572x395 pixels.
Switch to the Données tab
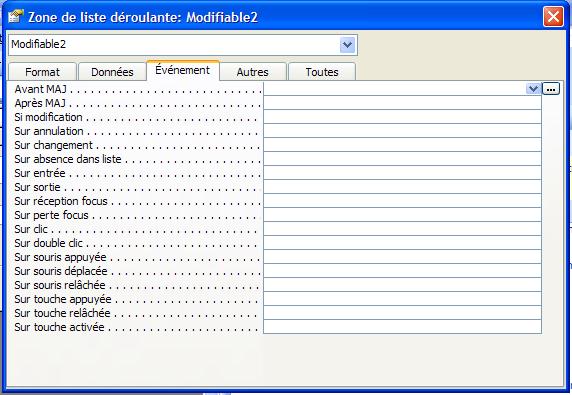[112, 72]
